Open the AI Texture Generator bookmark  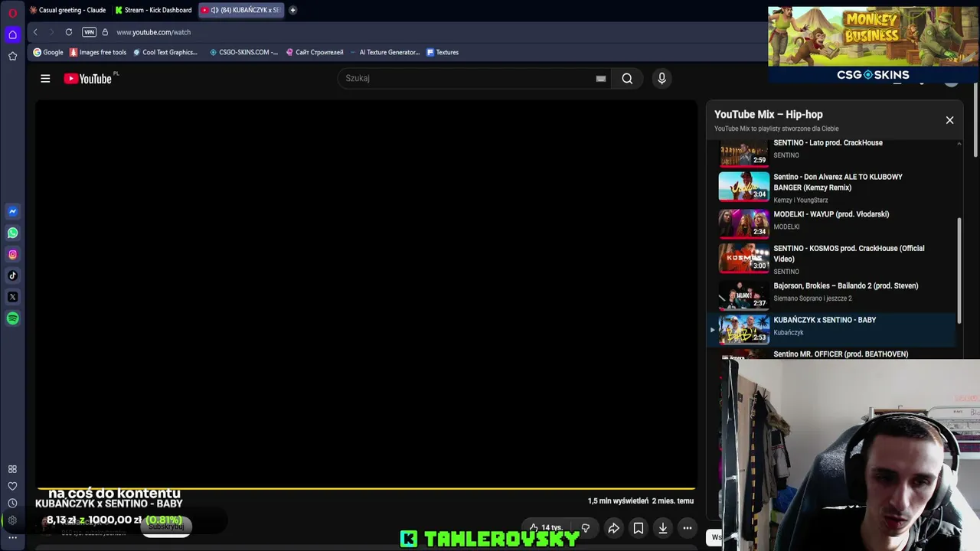tap(385, 52)
